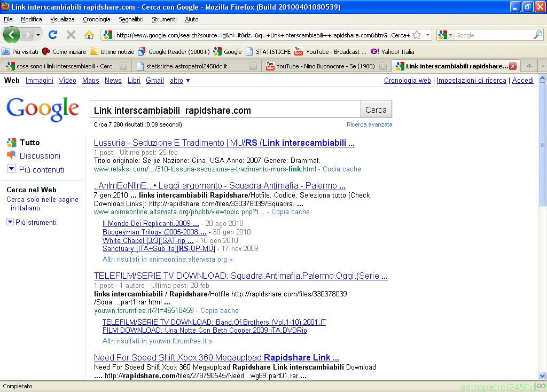Bookmark this page with the star icon
Screen dimensions: 547x392
417,35
